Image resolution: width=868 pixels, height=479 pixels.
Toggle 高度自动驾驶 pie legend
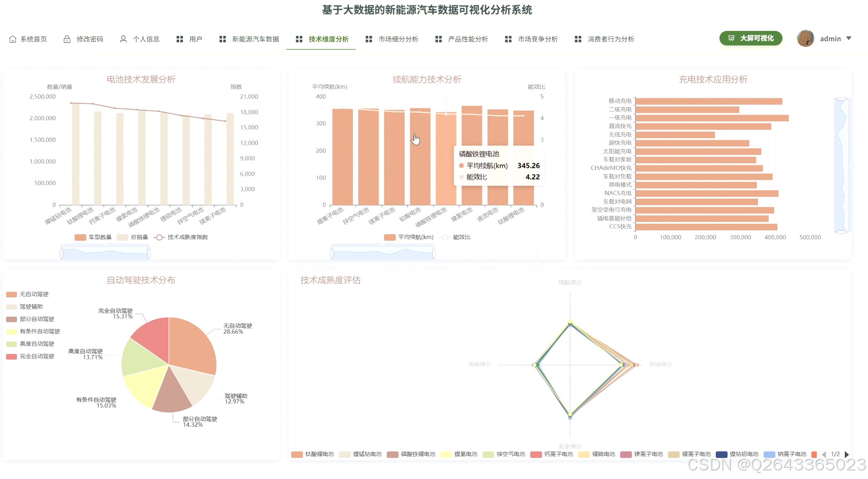[x=30, y=344]
